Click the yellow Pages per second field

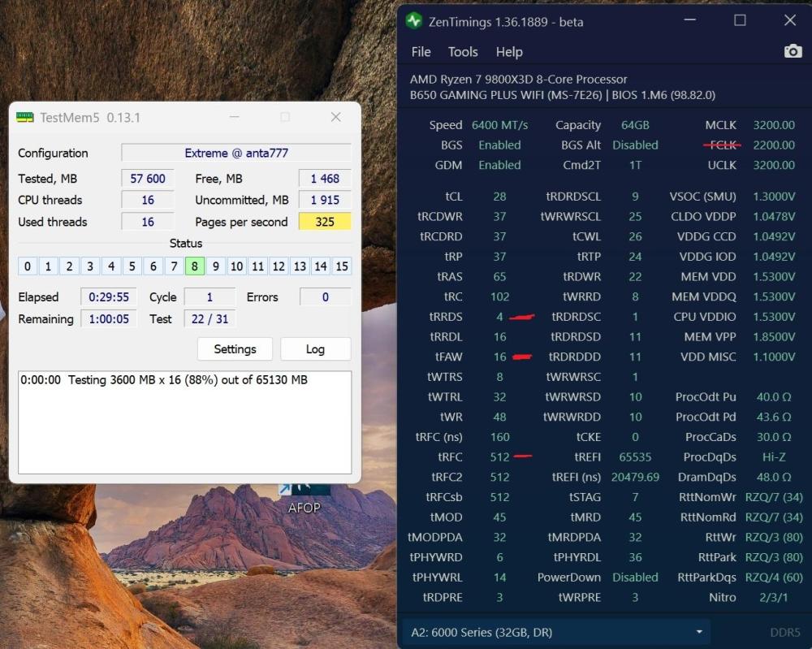pyautogui.click(x=325, y=222)
